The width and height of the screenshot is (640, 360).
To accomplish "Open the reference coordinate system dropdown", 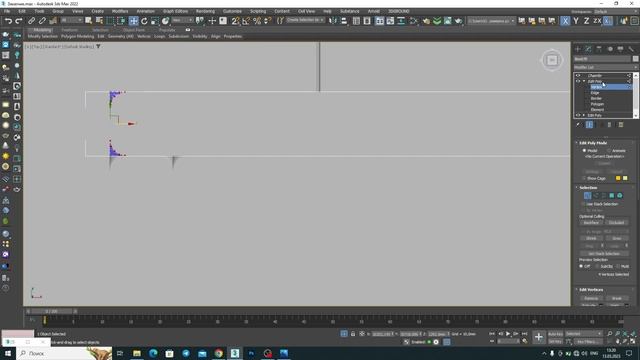I will tap(182, 20).
